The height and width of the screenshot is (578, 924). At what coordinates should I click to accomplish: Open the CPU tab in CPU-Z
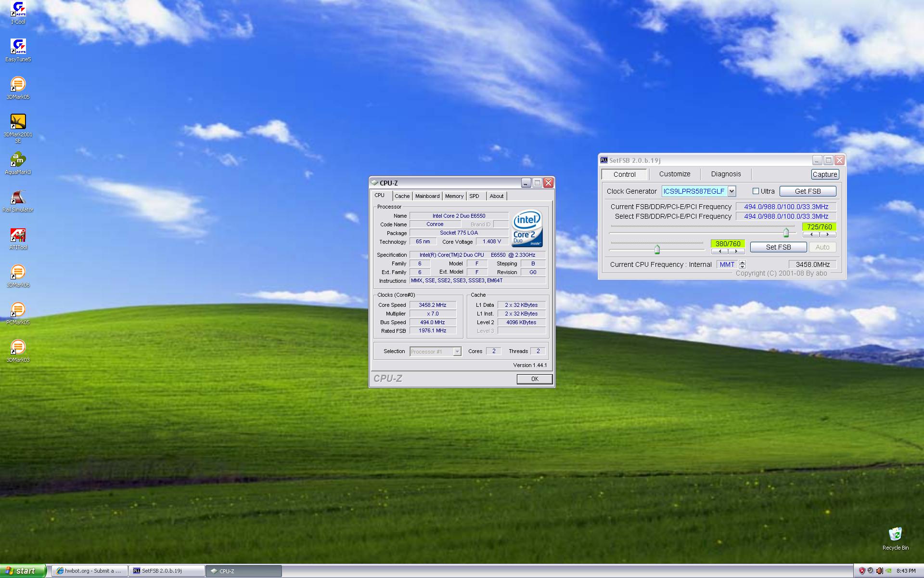[380, 195]
